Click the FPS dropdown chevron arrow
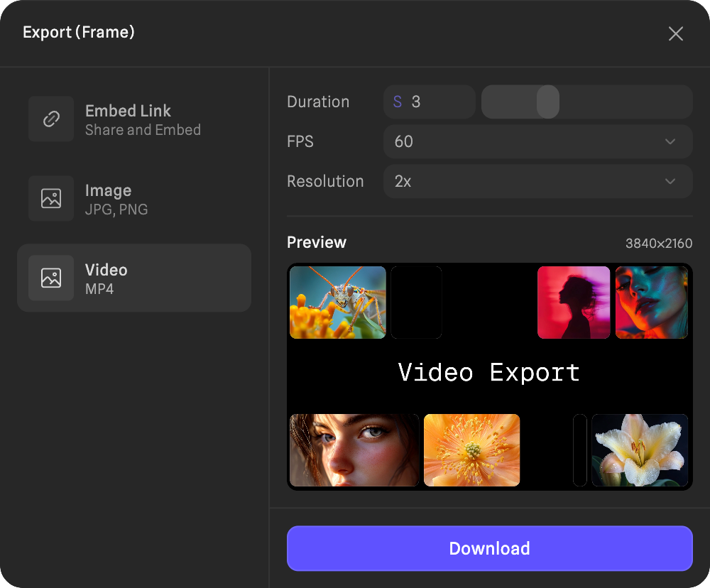 tap(670, 142)
